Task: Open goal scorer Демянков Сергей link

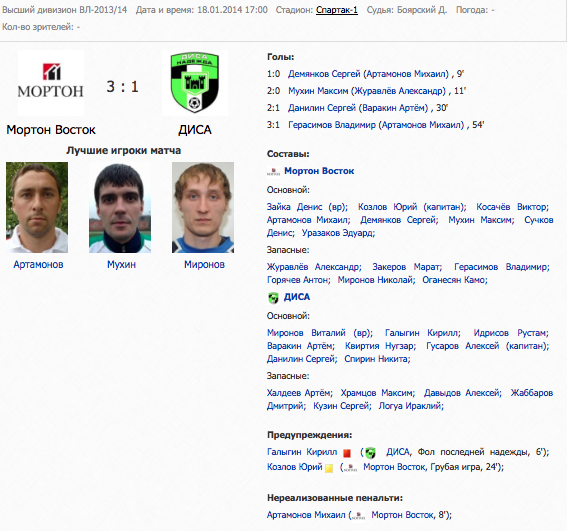Action: point(325,74)
